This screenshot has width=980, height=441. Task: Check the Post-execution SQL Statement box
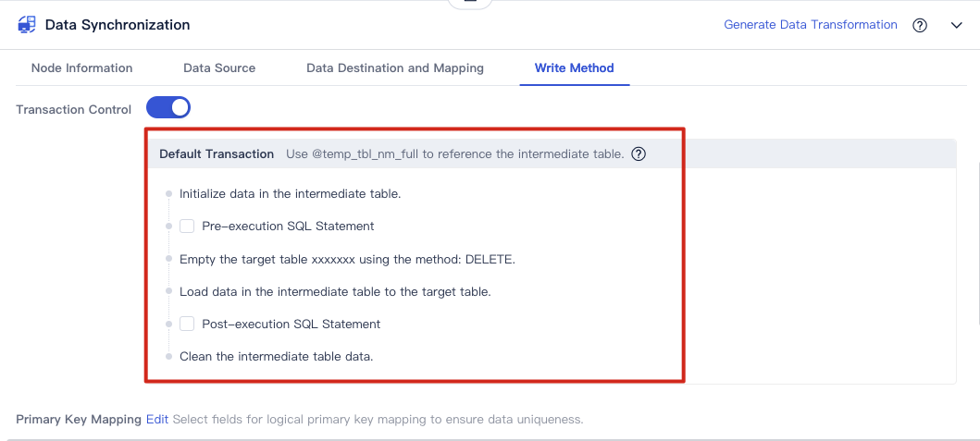click(187, 324)
